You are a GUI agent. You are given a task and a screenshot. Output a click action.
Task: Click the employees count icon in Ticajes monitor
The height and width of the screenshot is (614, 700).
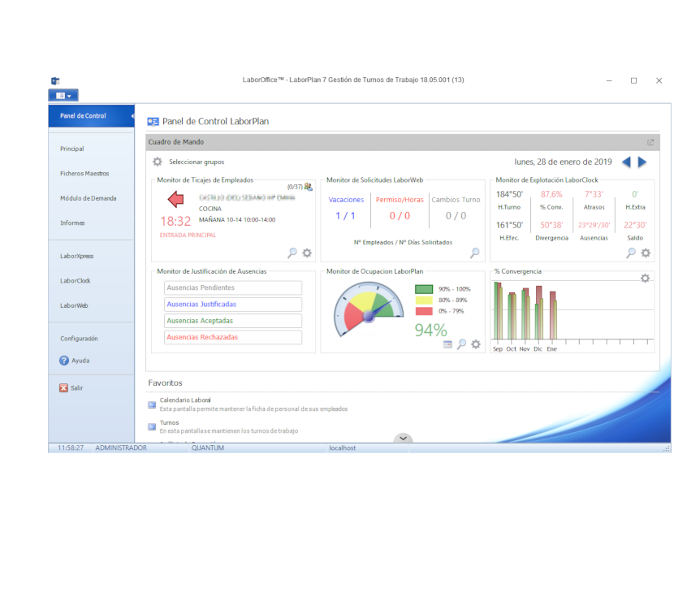[308, 187]
